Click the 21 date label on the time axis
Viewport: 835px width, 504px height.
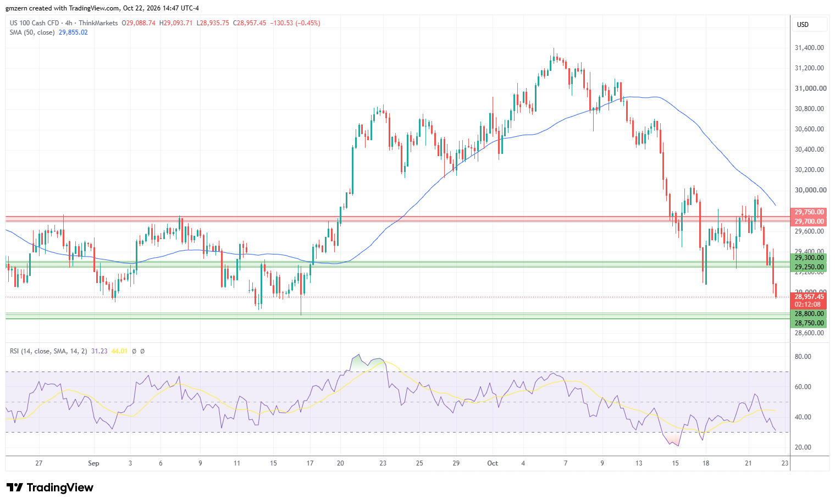[x=748, y=463]
